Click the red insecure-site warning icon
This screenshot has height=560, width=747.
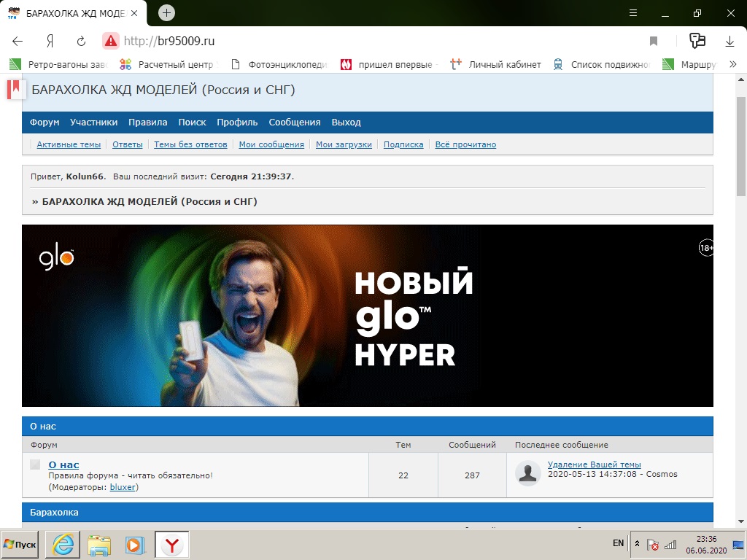tap(111, 42)
